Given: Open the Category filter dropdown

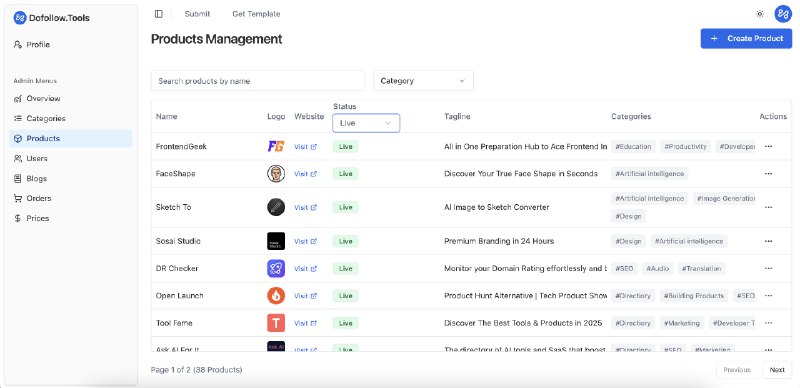Looking at the screenshot, I should coord(423,81).
